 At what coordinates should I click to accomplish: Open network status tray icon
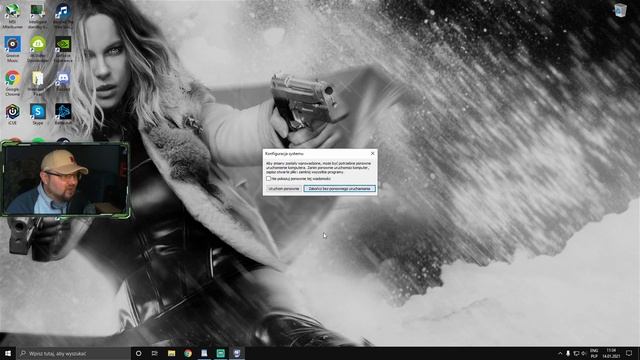click(576, 353)
